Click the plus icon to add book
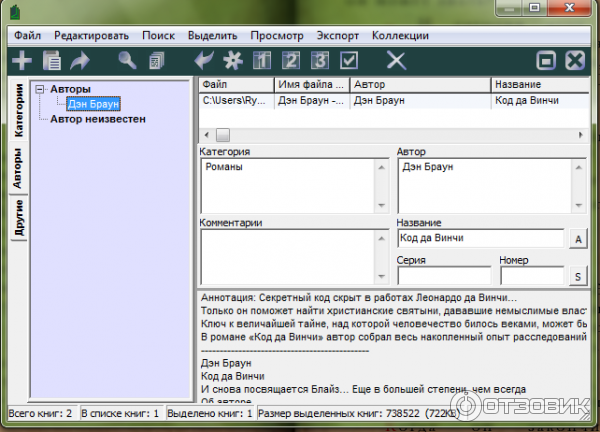This screenshot has height=432, width=600. click(x=20, y=61)
